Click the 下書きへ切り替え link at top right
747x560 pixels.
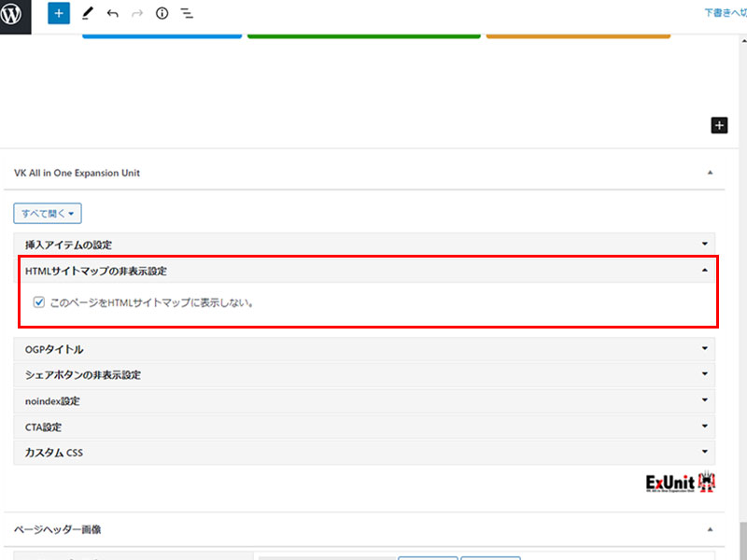(725, 13)
